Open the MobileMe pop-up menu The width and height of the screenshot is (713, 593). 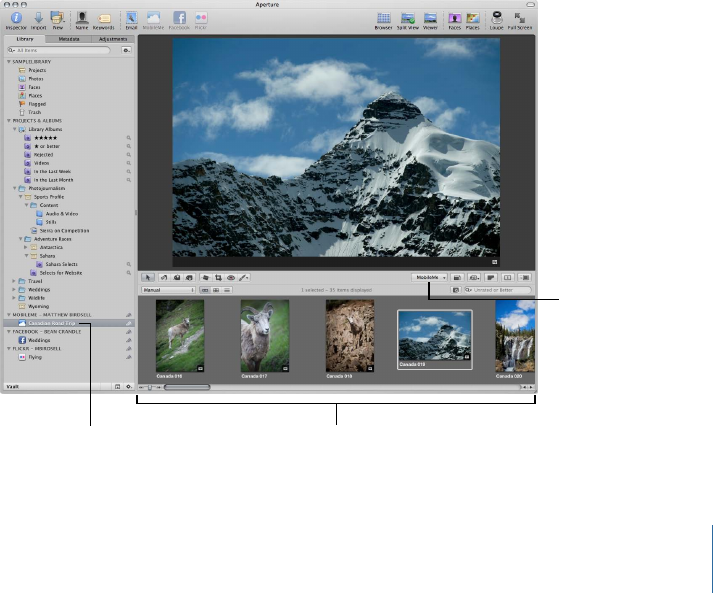tap(430, 277)
